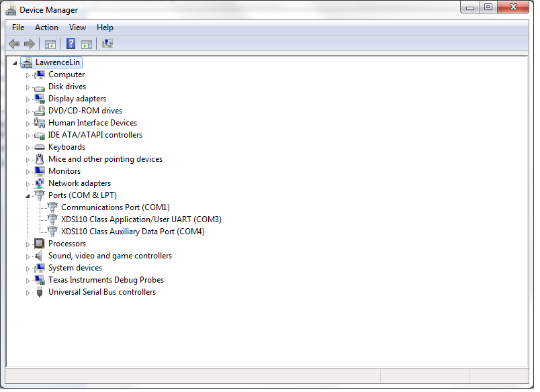Select XDS110 Class Auxiliary Data Port (COM4) label
Screen dimensions: 540x392
(x=132, y=232)
